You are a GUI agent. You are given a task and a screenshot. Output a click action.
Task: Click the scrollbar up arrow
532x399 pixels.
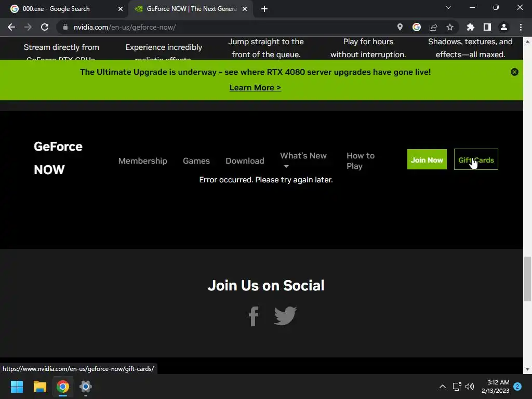pyautogui.click(x=527, y=42)
